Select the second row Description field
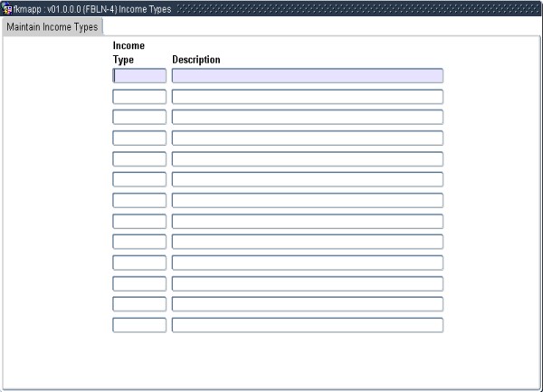The height and width of the screenshot is (392, 543). pyautogui.click(x=308, y=97)
